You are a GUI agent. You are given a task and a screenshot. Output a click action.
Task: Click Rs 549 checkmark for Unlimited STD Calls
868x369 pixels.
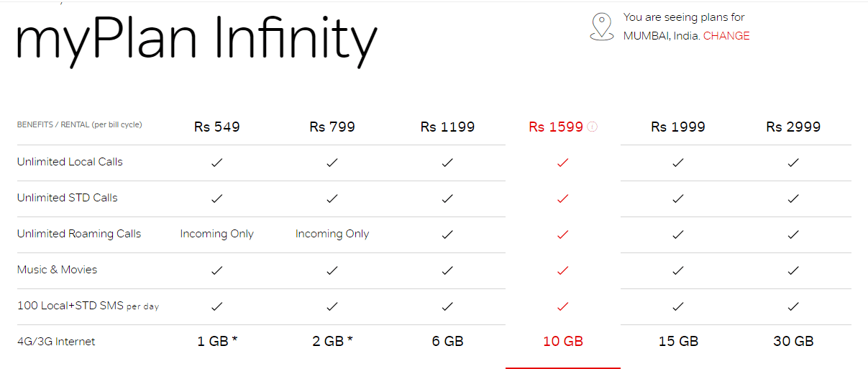pos(217,199)
